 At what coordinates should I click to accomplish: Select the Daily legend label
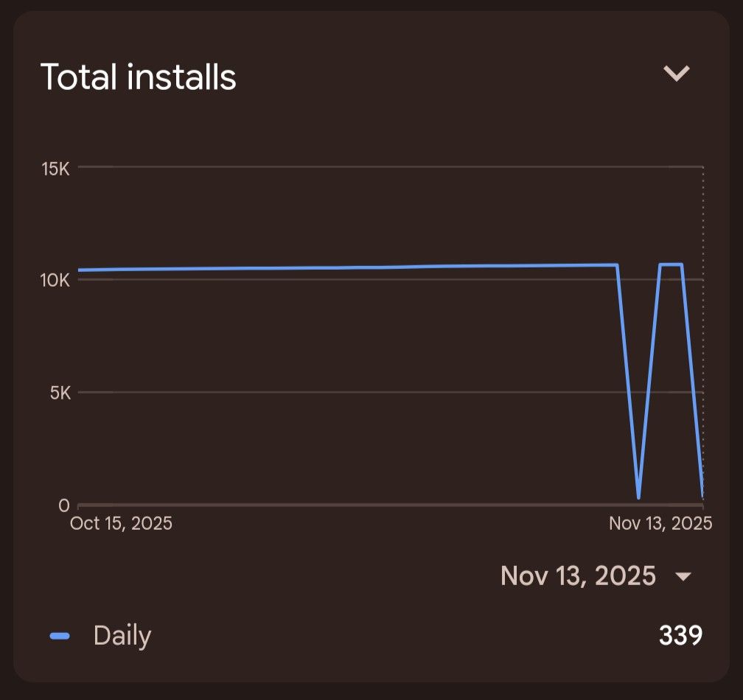122,636
